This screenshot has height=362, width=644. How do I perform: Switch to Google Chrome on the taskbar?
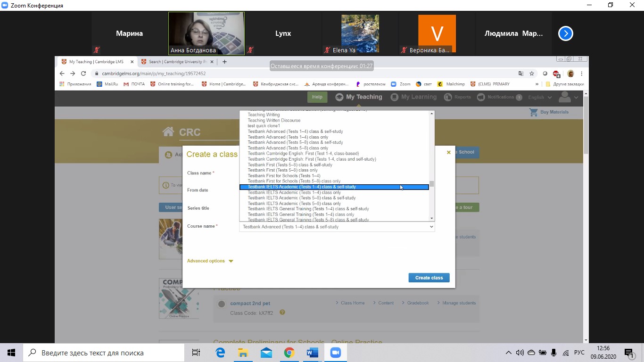click(289, 353)
